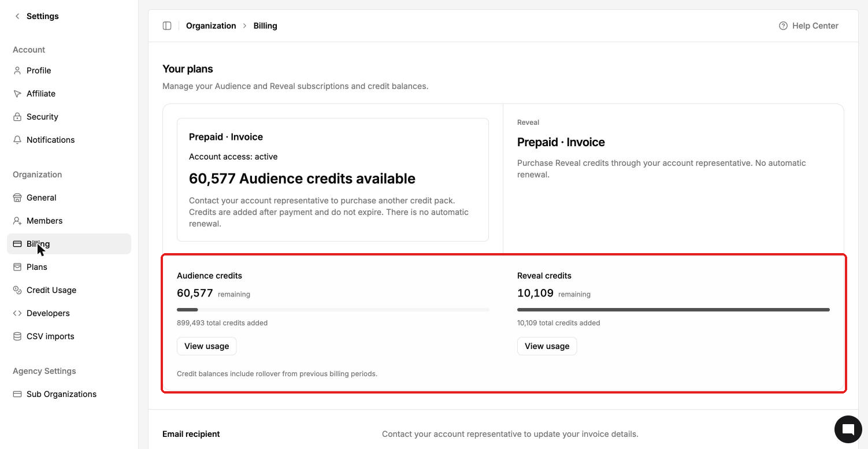Click the CSV imports database icon
Viewport: 868px width, 449px height.
click(17, 336)
